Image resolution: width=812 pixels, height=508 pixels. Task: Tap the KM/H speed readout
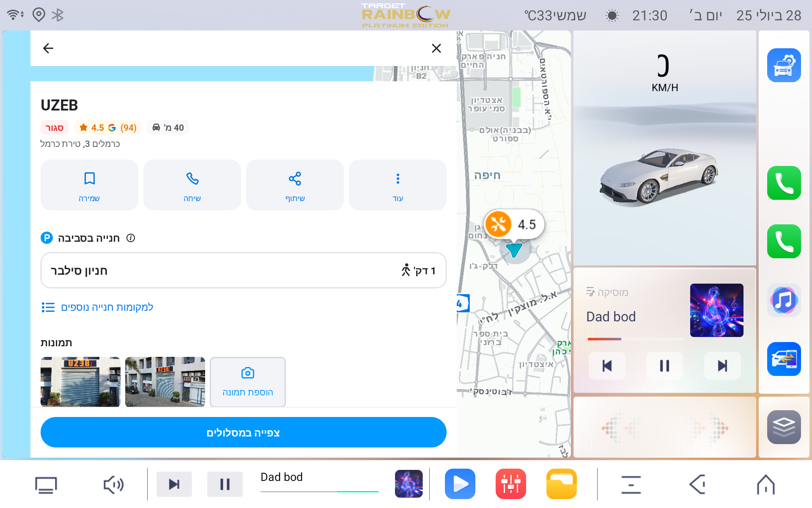[x=664, y=73]
